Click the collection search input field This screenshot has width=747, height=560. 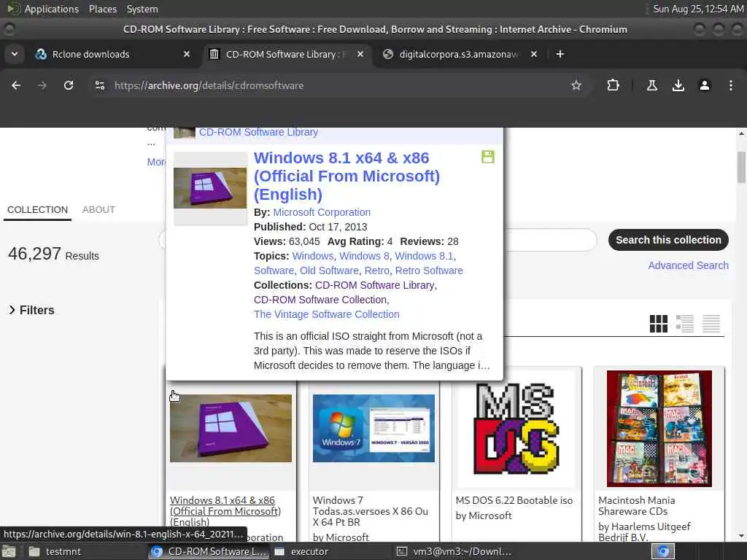pos(549,240)
